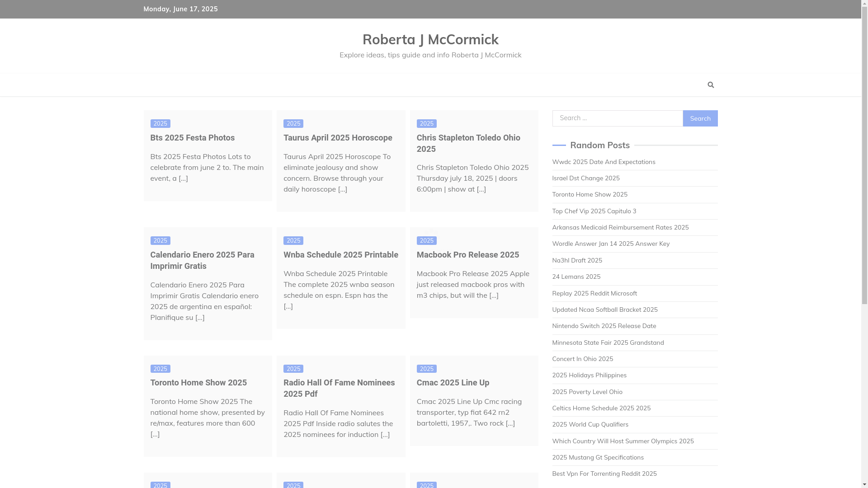Open Chris Stapleton Toledo Ohio 2025 post
The image size is (868, 488).
(468, 143)
